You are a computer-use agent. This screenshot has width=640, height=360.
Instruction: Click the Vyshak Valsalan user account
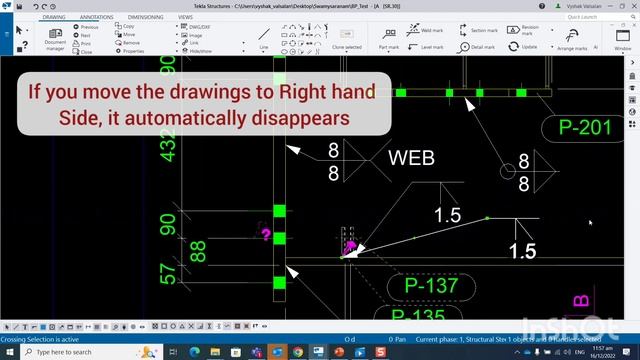tap(578, 6)
